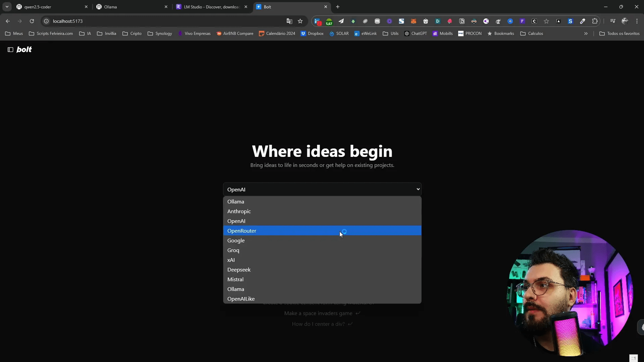Open the LinkedIn extension icon with red badge
The height and width of the screenshot is (362, 644).
[x=317, y=22]
